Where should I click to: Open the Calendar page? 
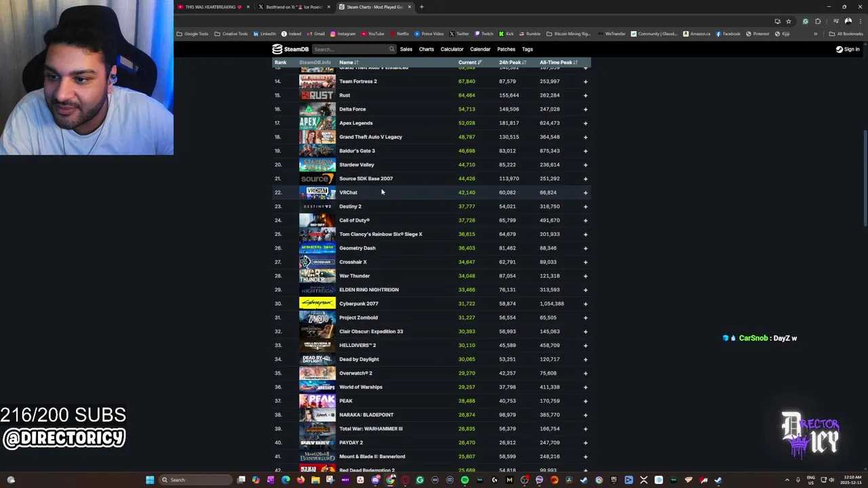tap(480, 49)
